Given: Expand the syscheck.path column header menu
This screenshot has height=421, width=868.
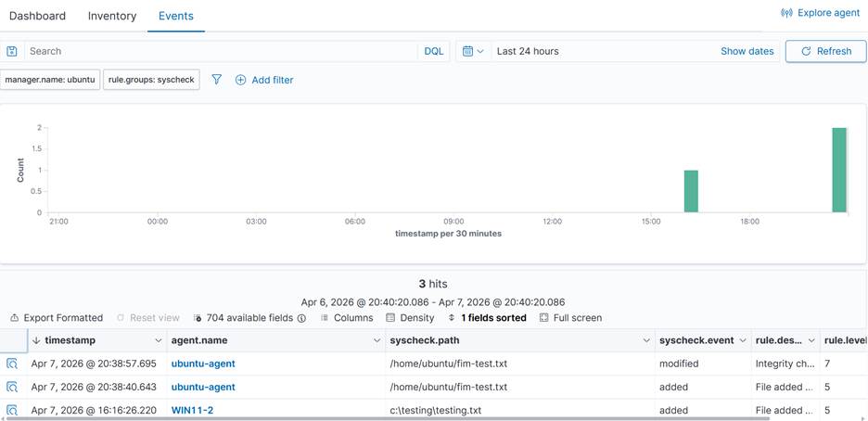Looking at the screenshot, I should coord(645,341).
